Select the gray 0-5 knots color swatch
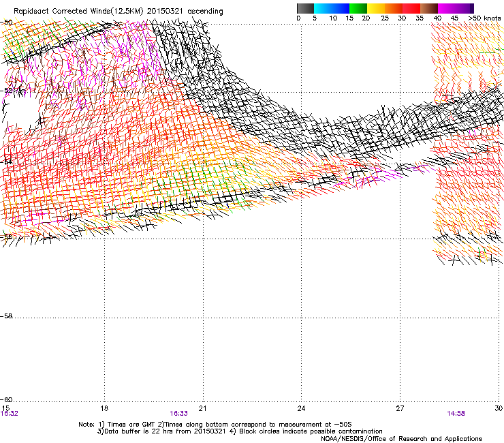Viewport: 504px width, 443px height. pyautogui.click(x=305, y=8)
